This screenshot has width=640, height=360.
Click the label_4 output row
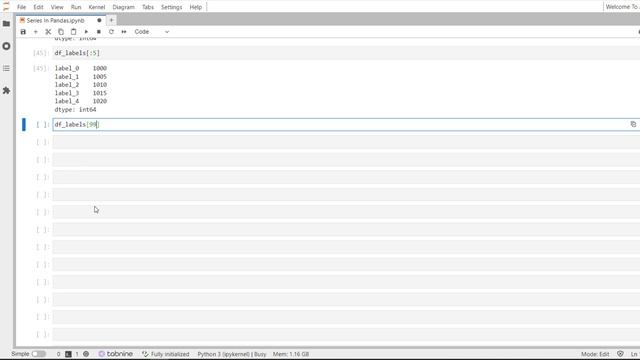point(81,101)
